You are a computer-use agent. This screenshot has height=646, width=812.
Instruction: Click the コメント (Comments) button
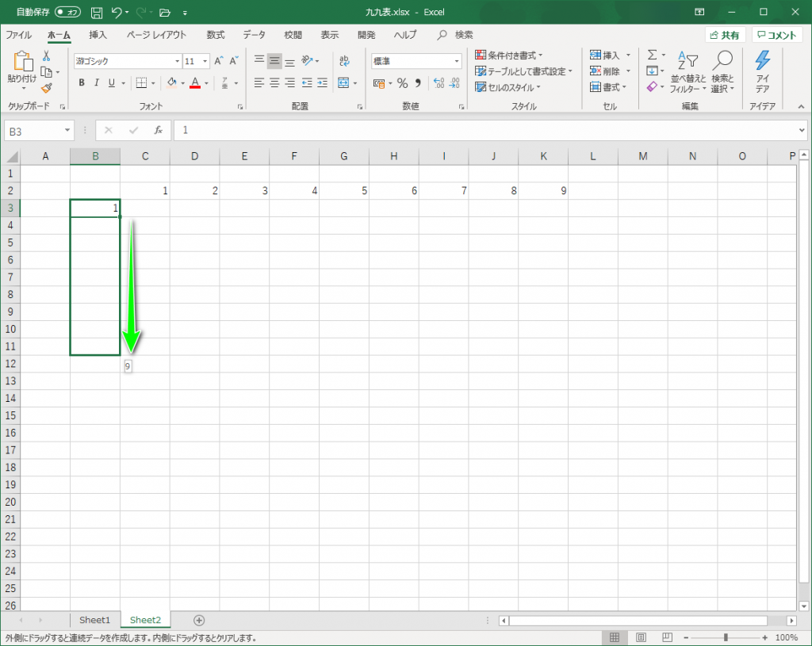(x=777, y=35)
